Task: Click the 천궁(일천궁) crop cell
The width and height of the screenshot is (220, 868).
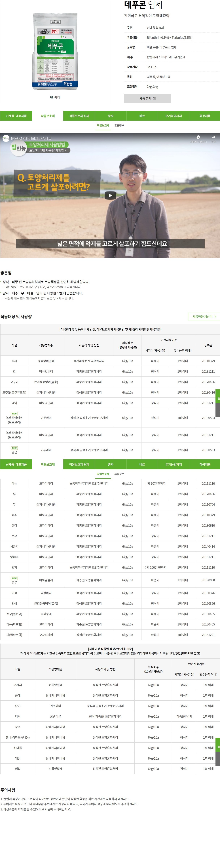Action: (x=14, y=614)
